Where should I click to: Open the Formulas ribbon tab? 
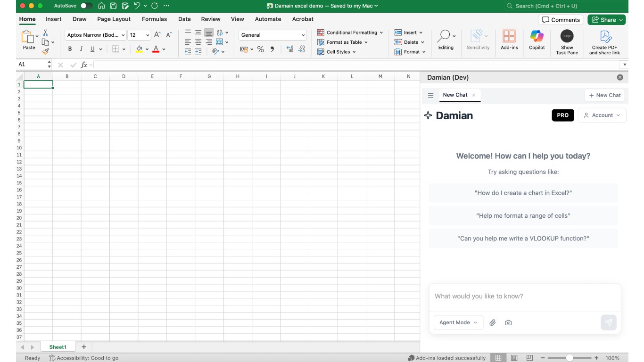pyautogui.click(x=154, y=19)
